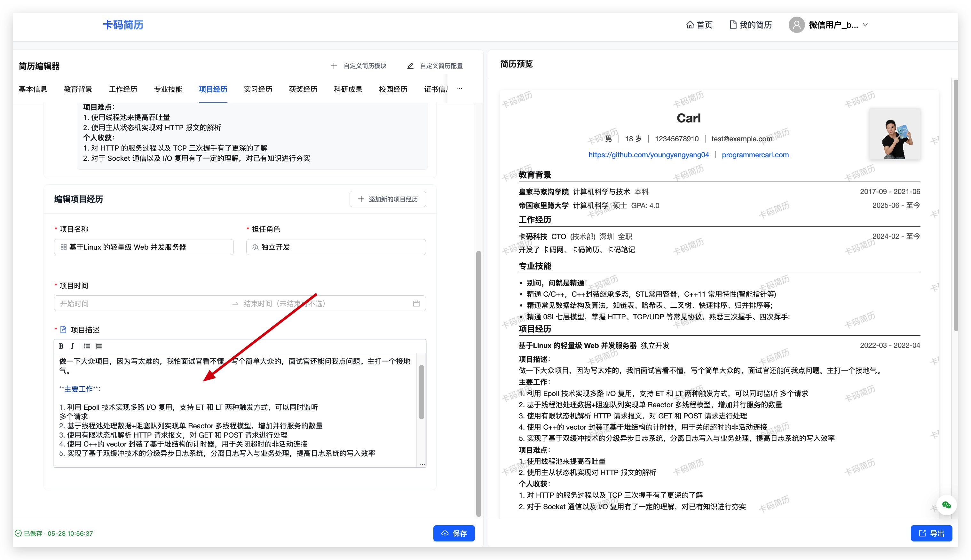The width and height of the screenshot is (971, 560).
Task: Insert an ordered numbered list
Action: click(99, 346)
